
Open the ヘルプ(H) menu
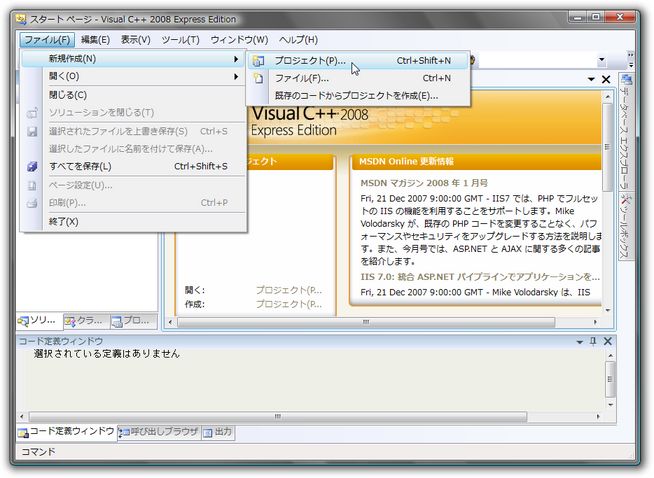pyautogui.click(x=298, y=40)
